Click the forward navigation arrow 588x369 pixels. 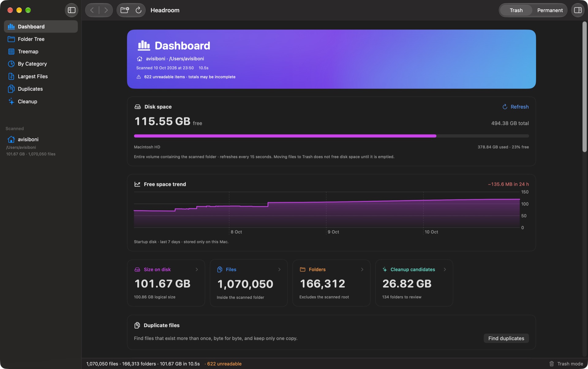[106, 10]
